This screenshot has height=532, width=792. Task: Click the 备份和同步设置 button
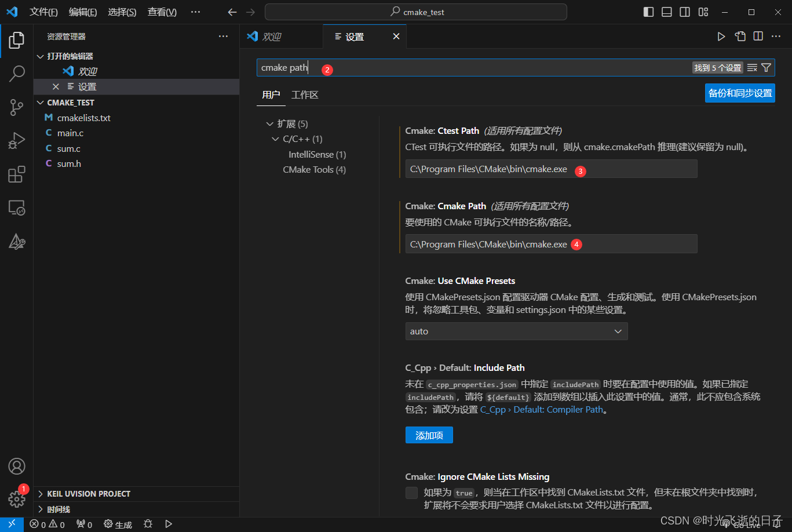point(740,93)
